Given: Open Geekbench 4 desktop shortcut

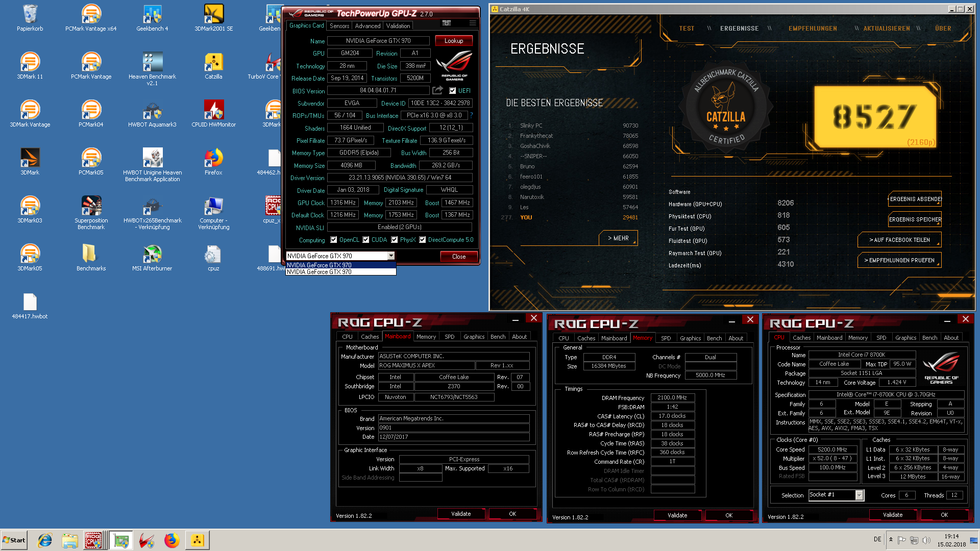Looking at the screenshot, I should click(152, 18).
